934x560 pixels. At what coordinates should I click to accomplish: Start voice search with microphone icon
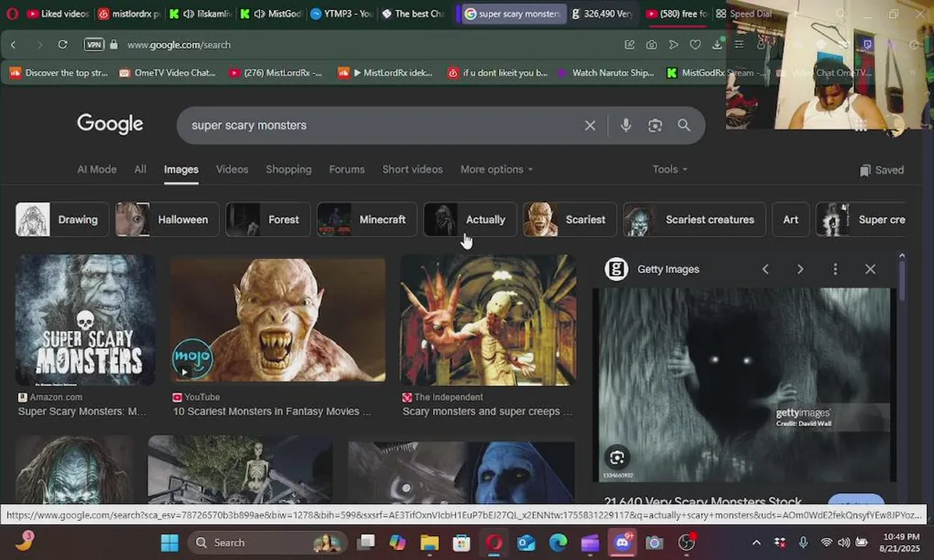(x=626, y=125)
